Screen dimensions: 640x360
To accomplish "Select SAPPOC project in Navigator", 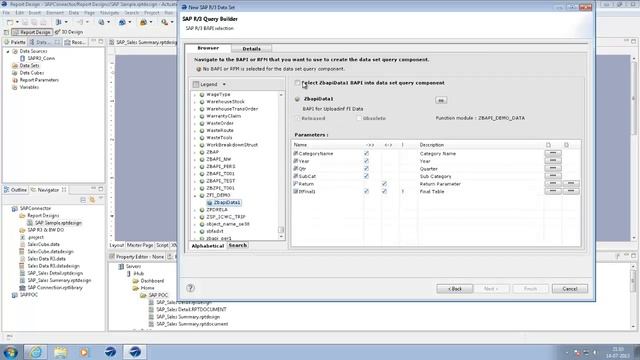I will point(29,295).
